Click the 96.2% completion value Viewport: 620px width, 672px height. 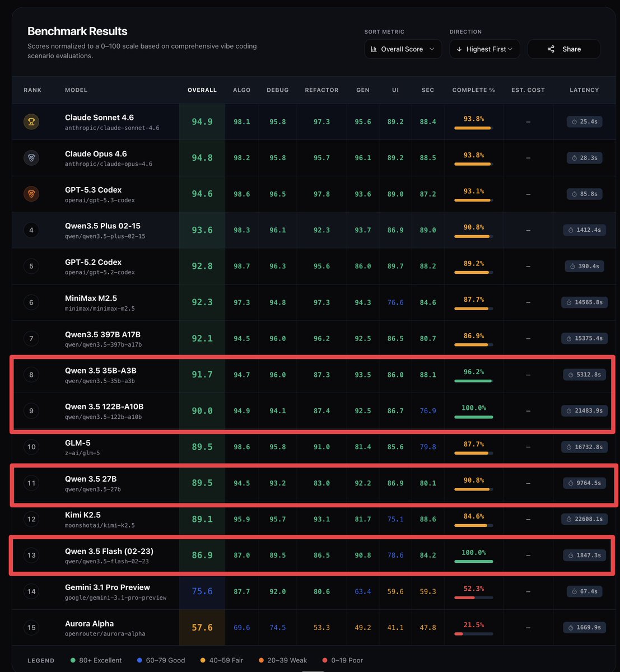point(474,372)
